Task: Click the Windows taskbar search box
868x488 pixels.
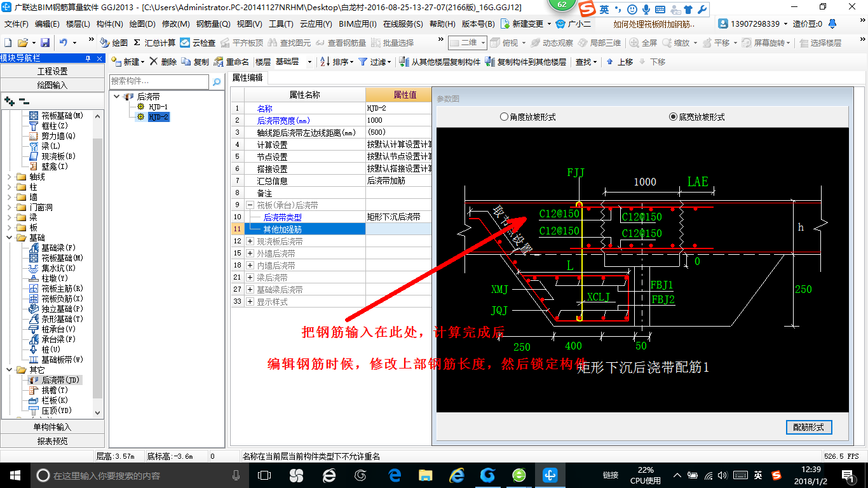Action: point(140,475)
